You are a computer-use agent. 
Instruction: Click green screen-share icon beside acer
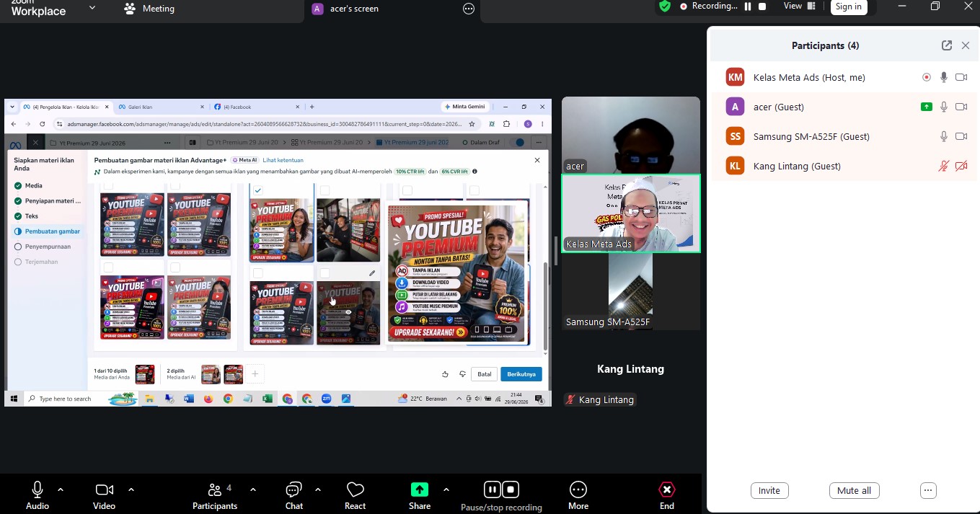coord(927,107)
